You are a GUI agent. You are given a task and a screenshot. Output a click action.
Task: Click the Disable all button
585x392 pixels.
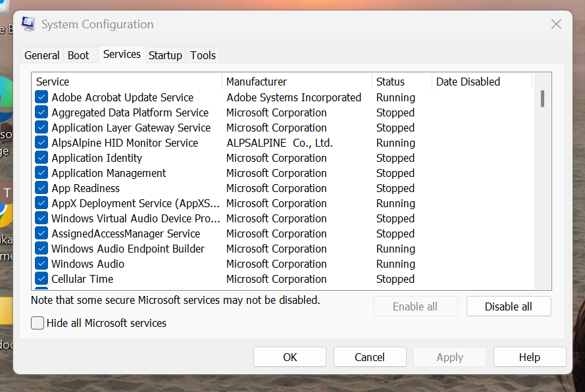tap(509, 306)
